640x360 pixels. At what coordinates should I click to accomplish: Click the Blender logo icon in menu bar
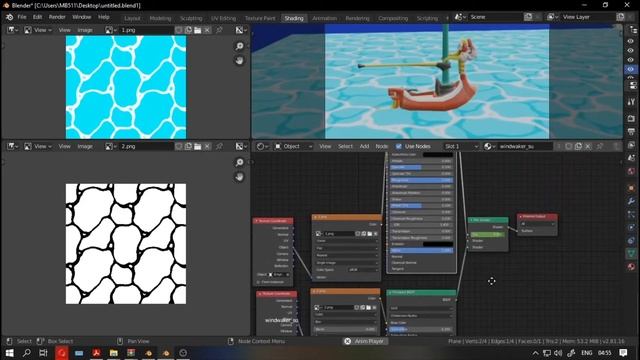tap(9, 17)
